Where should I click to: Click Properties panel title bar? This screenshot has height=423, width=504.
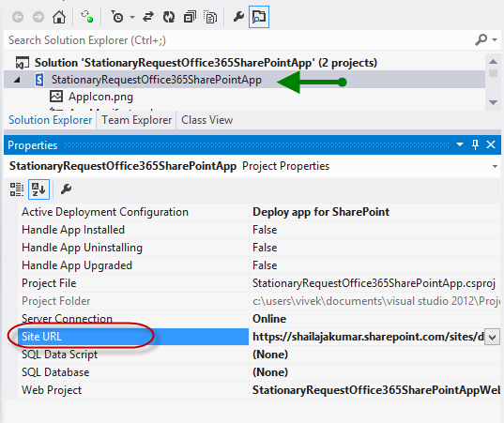[x=252, y=144]
